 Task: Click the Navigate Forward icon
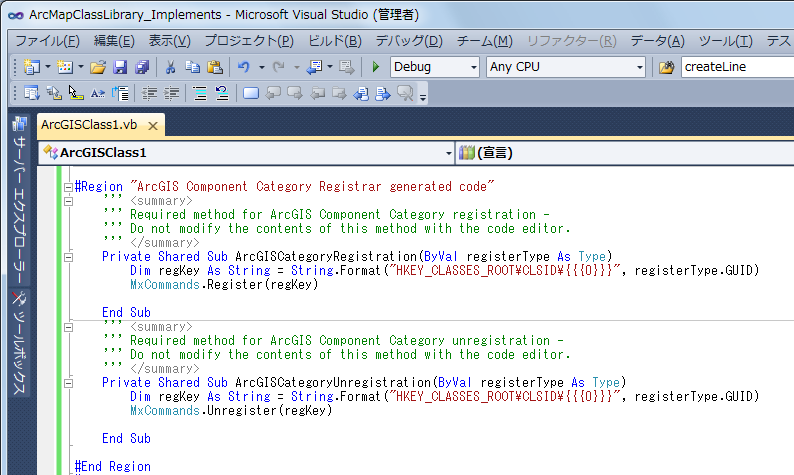347,67
